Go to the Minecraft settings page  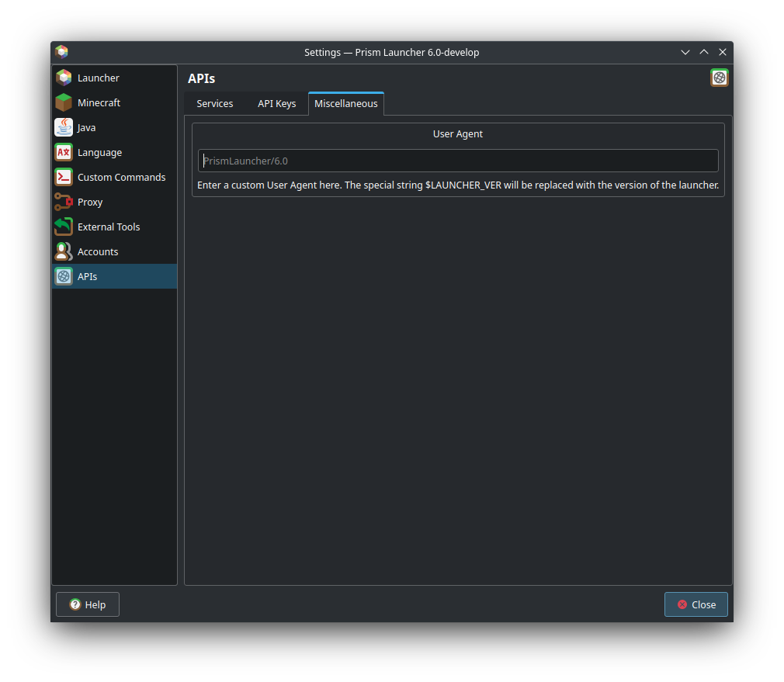[115, 103]
